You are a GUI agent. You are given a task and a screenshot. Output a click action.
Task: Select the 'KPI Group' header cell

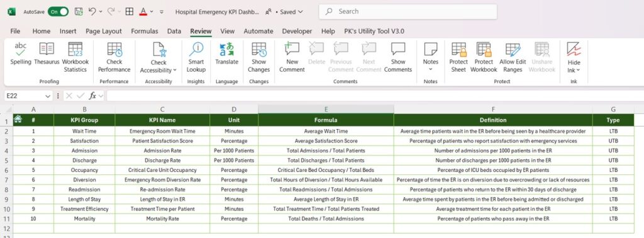coord(84,120)
